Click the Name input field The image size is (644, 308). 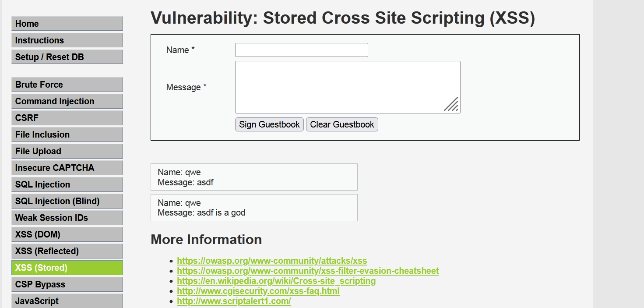click(301, 50)
